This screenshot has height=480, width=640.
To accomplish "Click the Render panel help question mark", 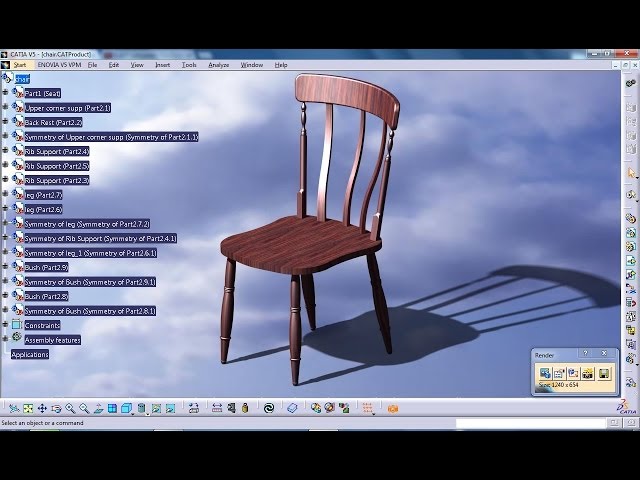I will click(585, 353).
